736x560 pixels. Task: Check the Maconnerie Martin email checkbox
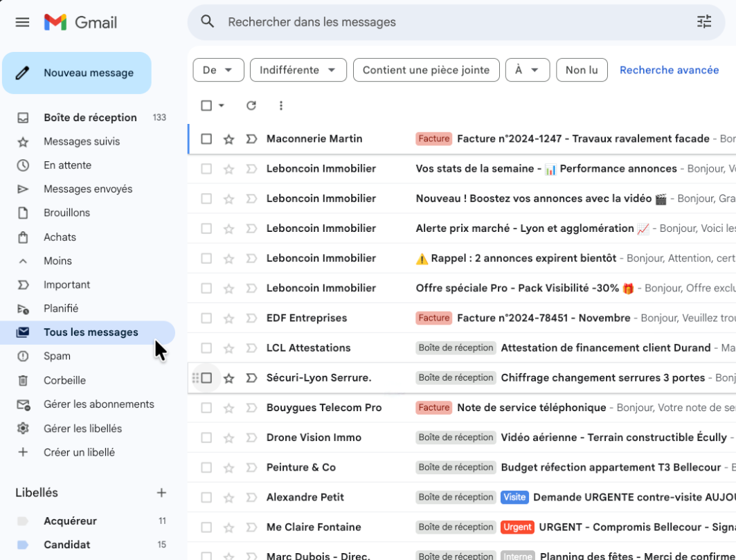[206, 139]
